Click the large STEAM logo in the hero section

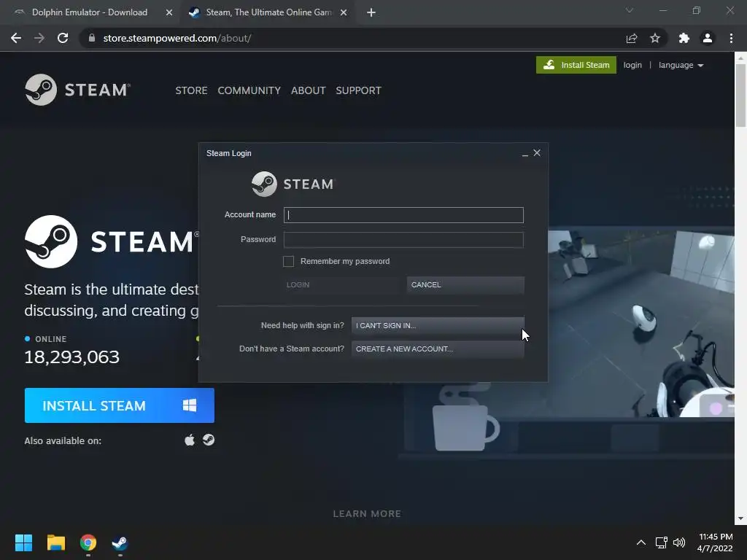click(x=112, y=241)
